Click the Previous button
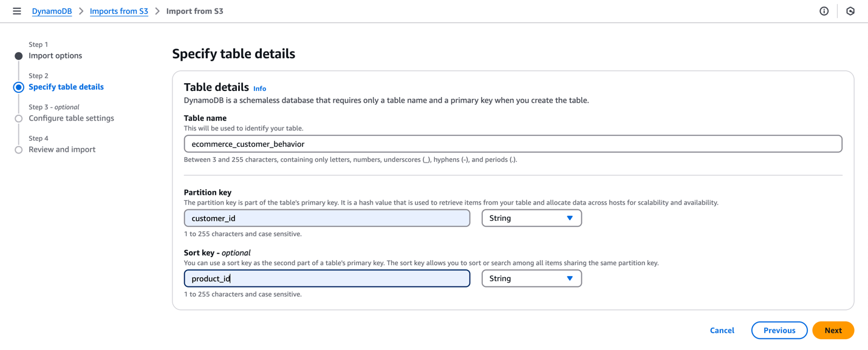This screenshot has height=350, width=868. 779,331
